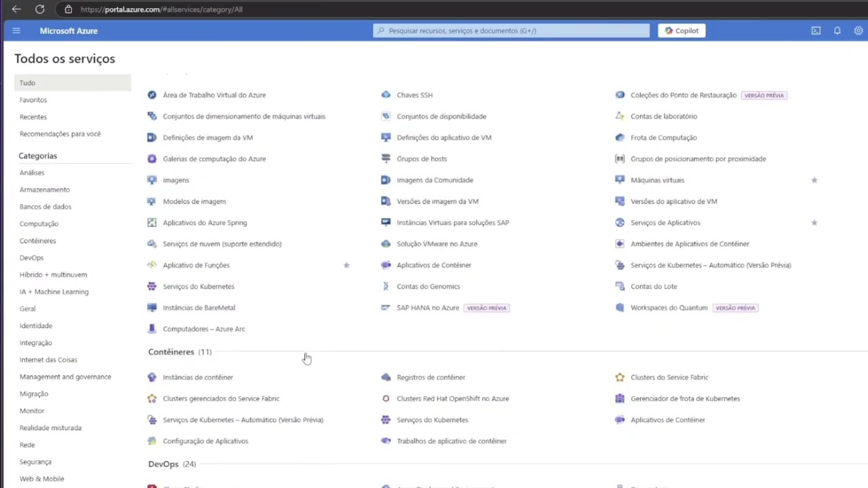This screenshot has width=868, height=488.
Task: Focus the Pesquisar recursos search box
Action: click(x=511, y=30)
